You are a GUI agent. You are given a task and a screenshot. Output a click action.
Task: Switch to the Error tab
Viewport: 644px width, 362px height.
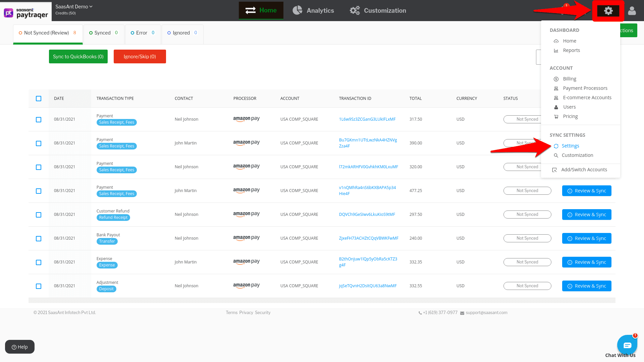(143, 34)
